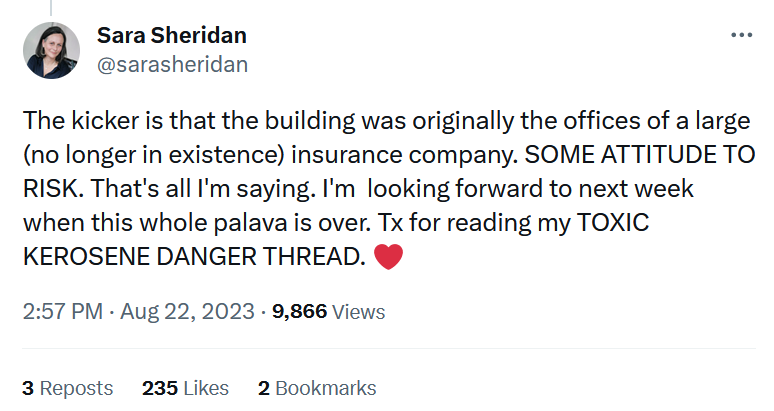This screenshot has height=411, width=774.
Task: Open the three-dot More options menu
Action: pos(741,35)
